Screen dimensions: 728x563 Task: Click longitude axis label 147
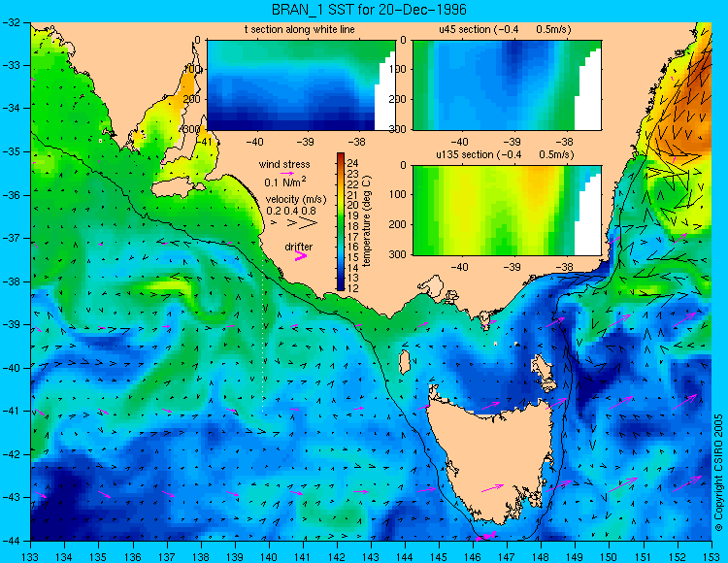coord(507,556)
